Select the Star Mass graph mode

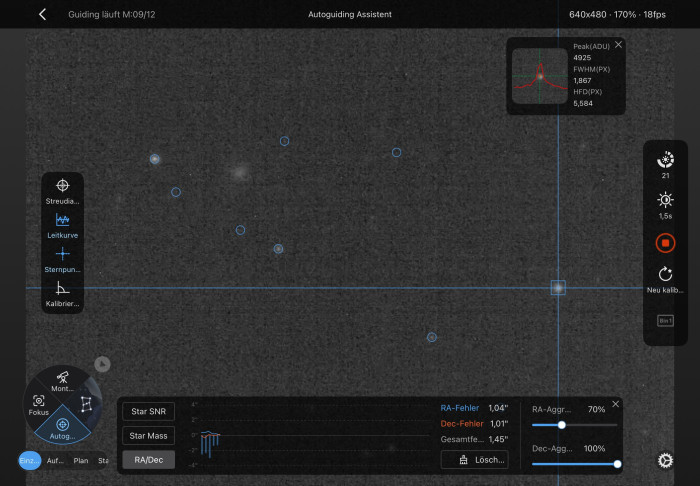pyautogui.click(x=148, y=436)
